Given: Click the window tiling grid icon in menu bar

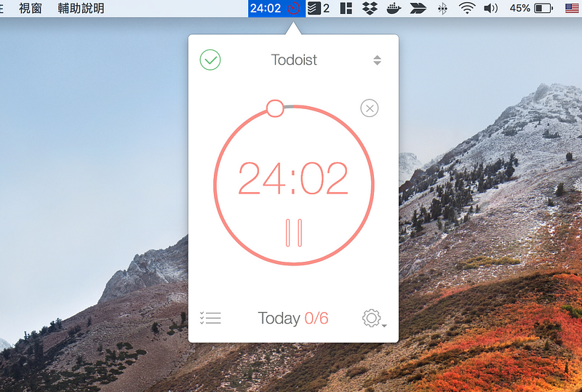Looking at the screenshot, I should pyautogui.click(x=346, y=8).
